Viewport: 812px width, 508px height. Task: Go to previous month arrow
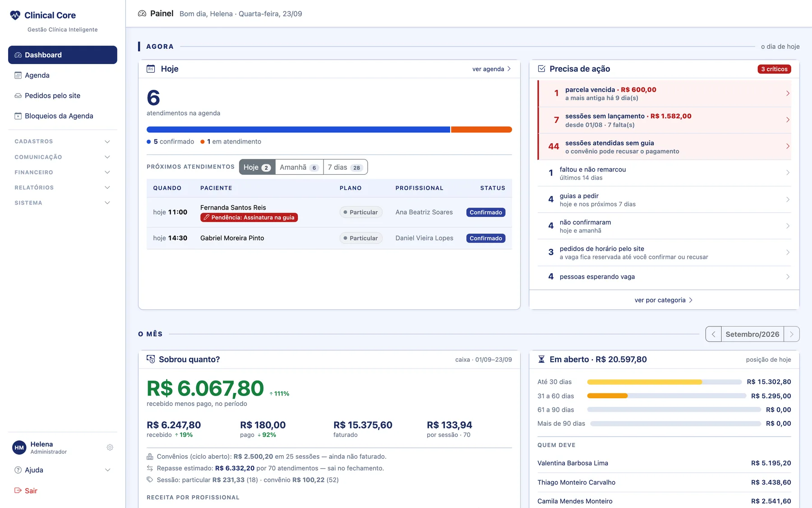coord(713,334)
